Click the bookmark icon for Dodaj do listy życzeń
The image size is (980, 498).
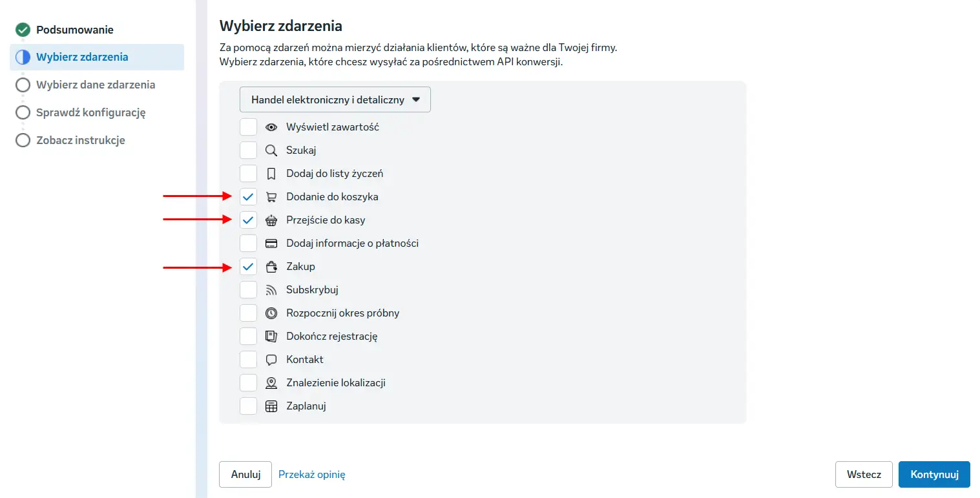[x=271, y=173]
